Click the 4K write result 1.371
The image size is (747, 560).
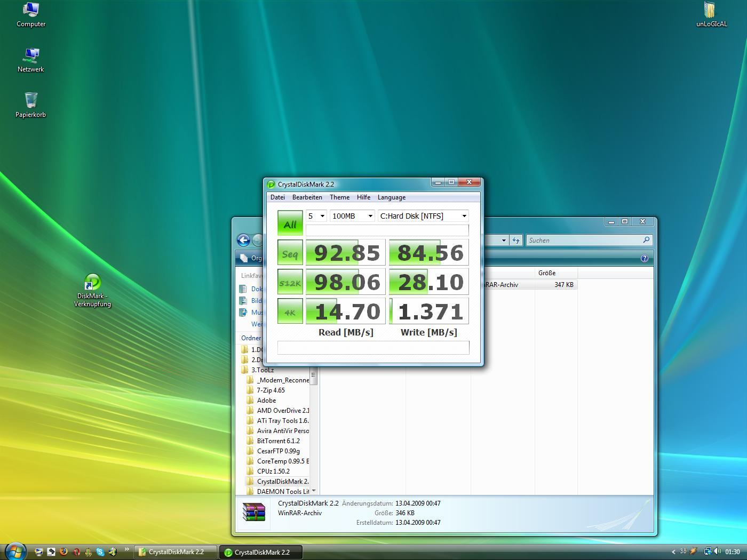pyautogui.click(x=429, y=311)
